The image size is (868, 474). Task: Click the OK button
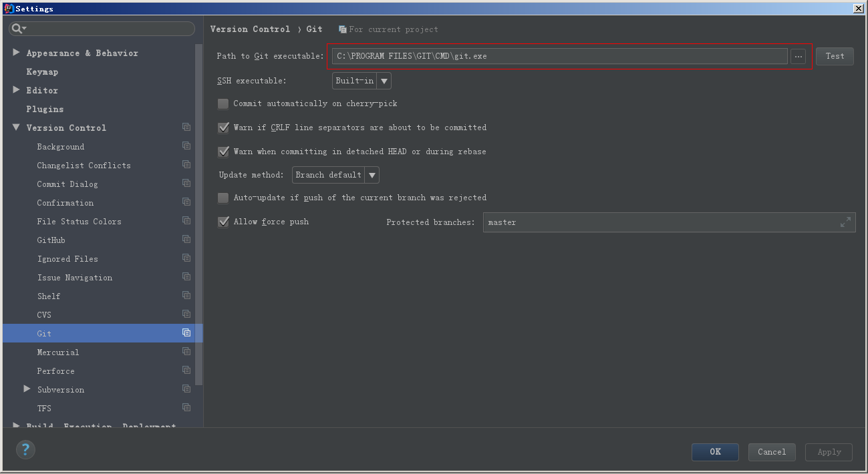coord(715,452)
